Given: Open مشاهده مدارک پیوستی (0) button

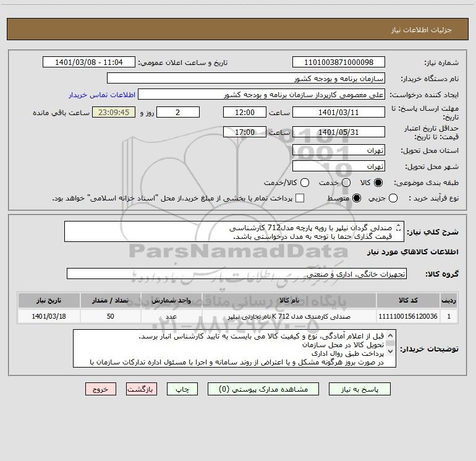Looking at the screenshot, I should click(263, 389).
